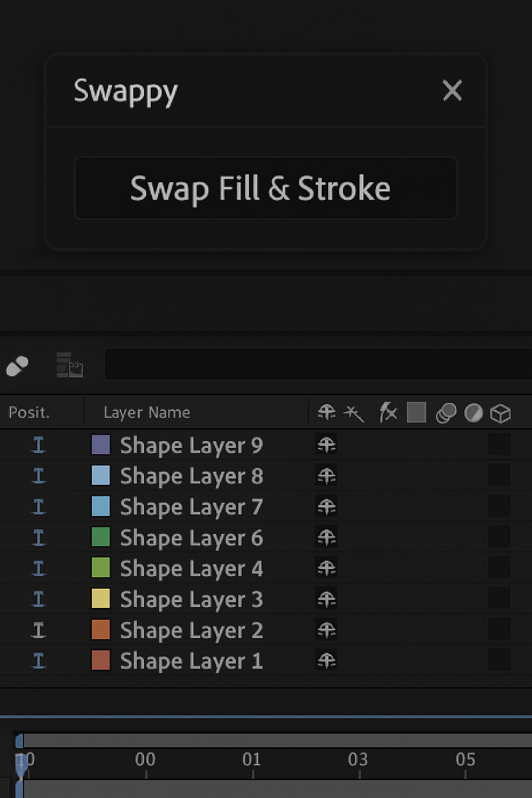Click the 3D layer cube column header icon
The width and height of the screenshot is (532, 798).
500,413
